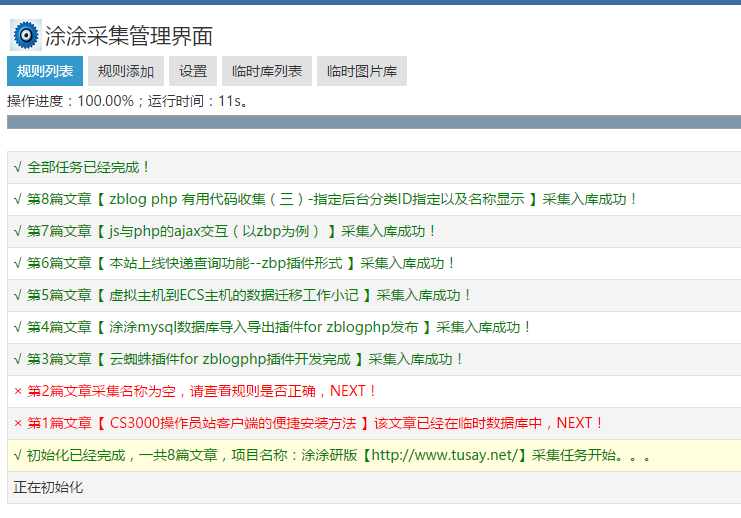Open the 临时图片库 tab

pos(362,71)
